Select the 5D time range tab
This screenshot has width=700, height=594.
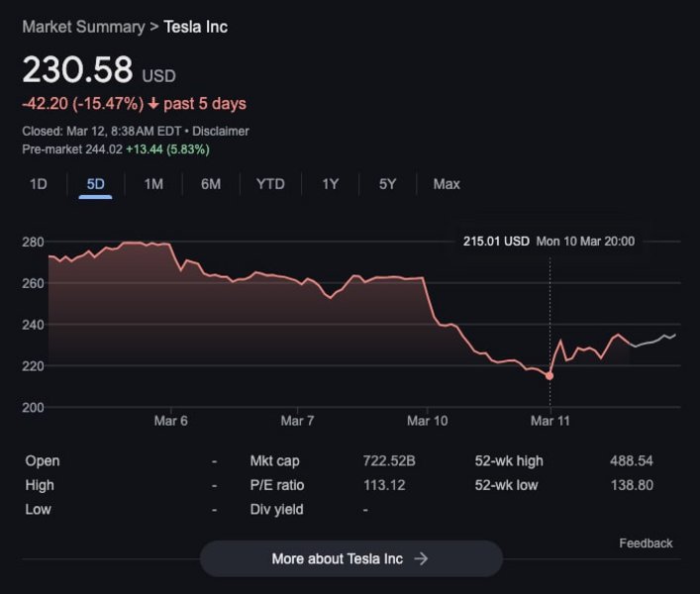point(95,184)
